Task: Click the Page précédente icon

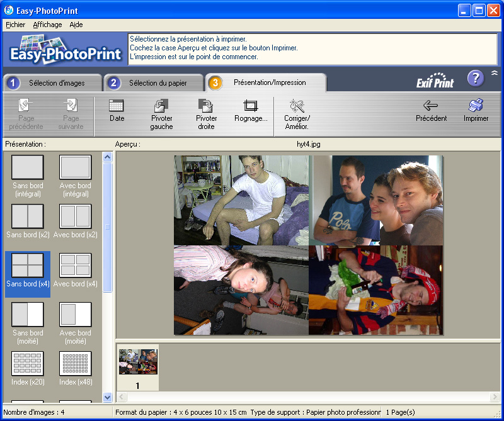Action: tap(26, 105)
